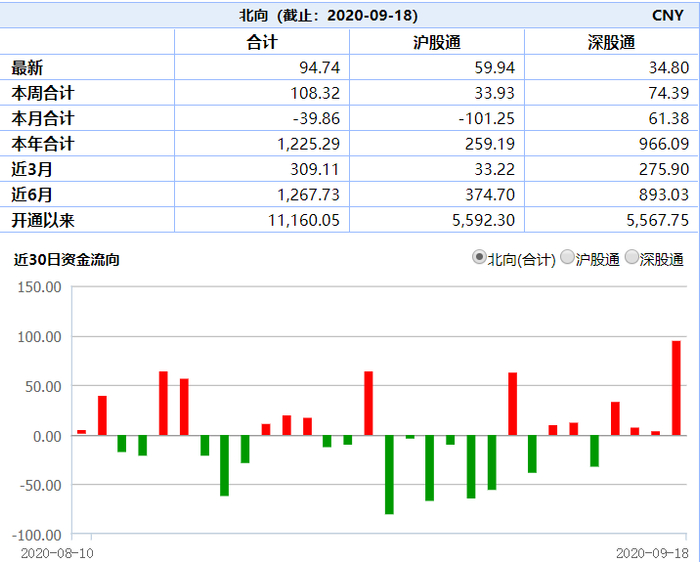Click 开通以来 total value 11,160.05

[304, 221]
